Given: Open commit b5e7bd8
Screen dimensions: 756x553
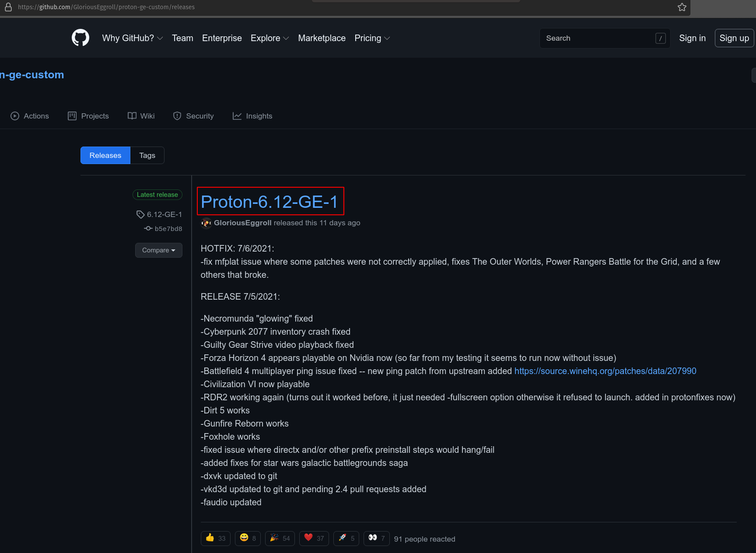Looking at the screenshot, I should pos(163,229).
